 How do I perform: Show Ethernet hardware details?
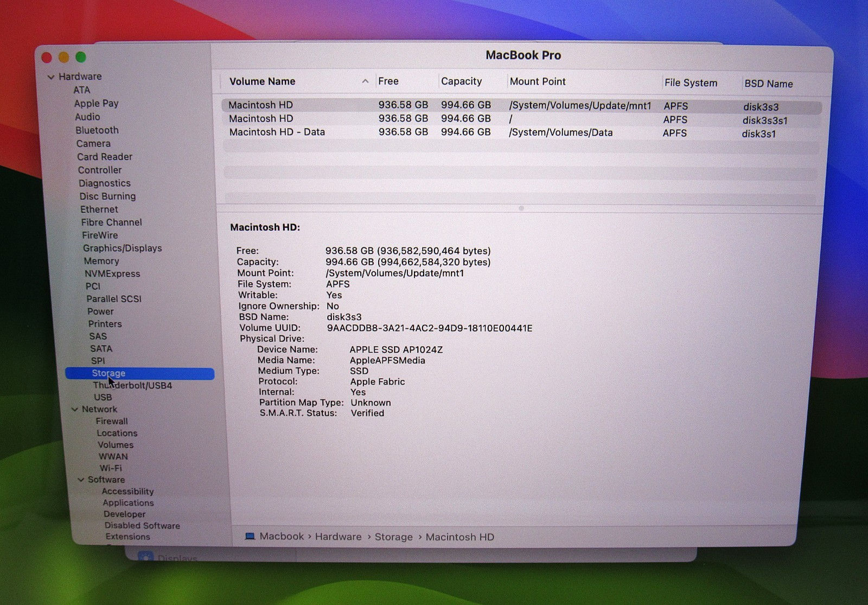(99, 209)
